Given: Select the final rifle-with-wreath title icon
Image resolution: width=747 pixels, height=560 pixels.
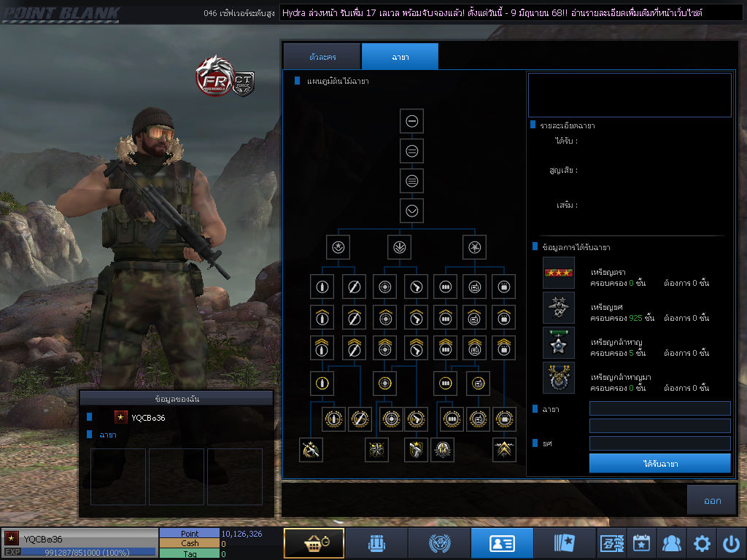Looking at the screenshot, I should click(311, 449).
